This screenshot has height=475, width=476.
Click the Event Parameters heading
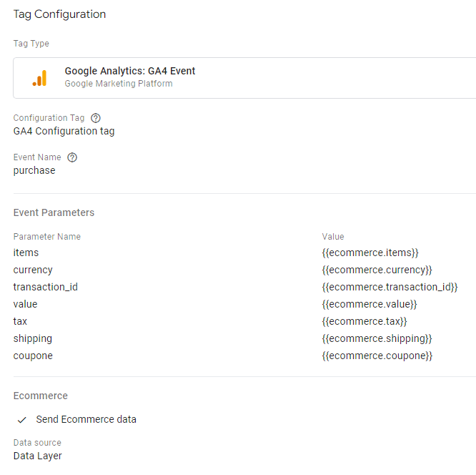click(54, 212)
